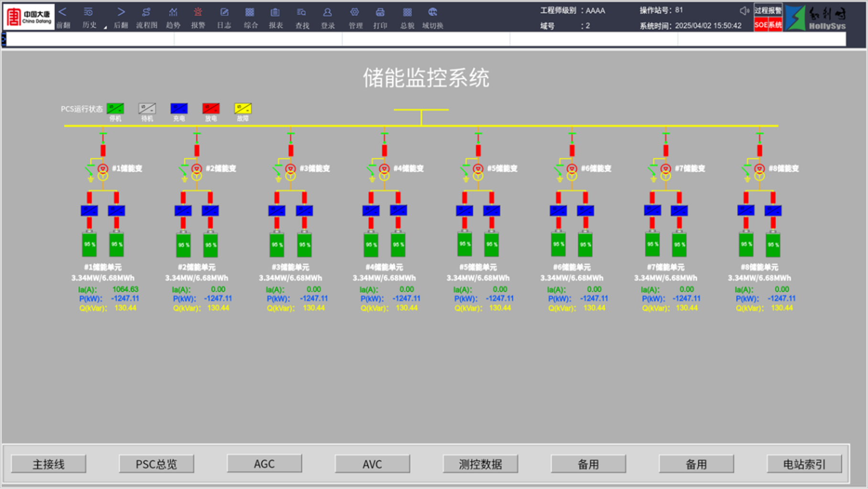Image resolution: width=868 pixels, height=489 pixels.
Task: Open the 流程图 flowchart icon
Action: 146,13
